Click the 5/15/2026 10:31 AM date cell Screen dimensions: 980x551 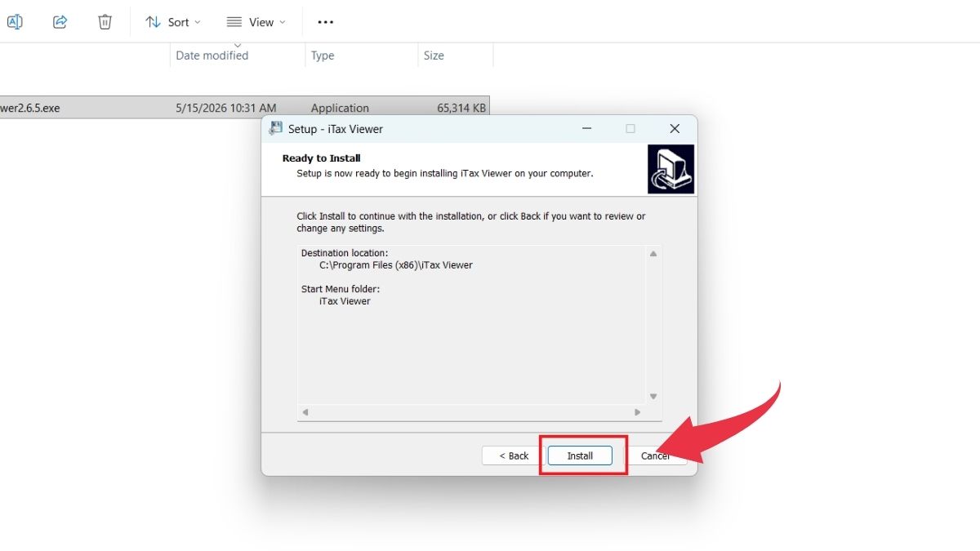pos(226,108)
